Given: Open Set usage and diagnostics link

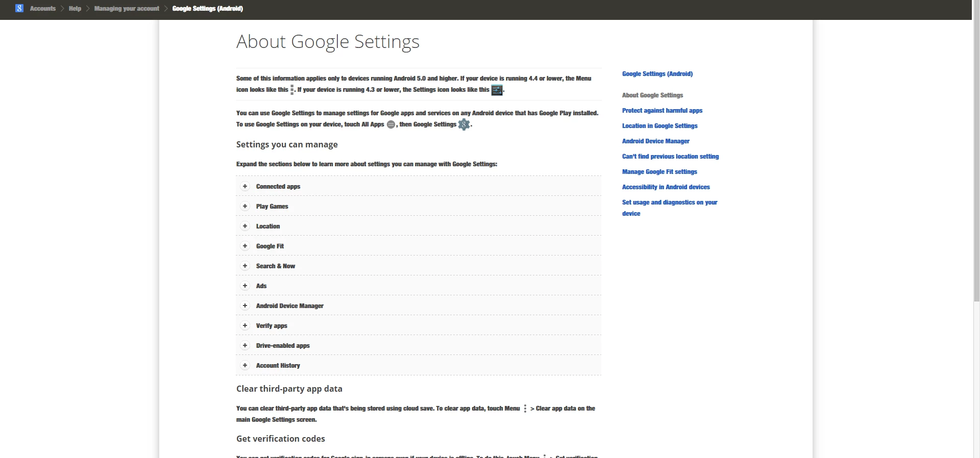Looking at the screenshot, I should (x=670, y=208).
